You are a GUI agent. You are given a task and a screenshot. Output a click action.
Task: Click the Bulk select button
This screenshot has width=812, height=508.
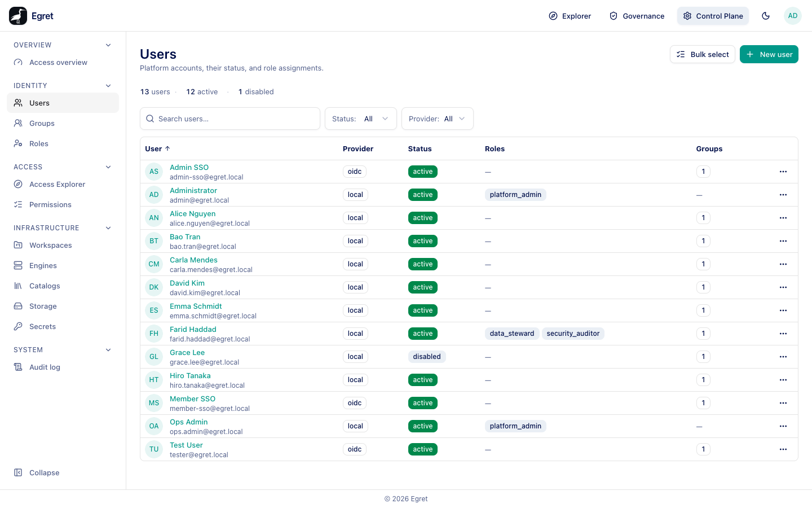tap(702, 54)
